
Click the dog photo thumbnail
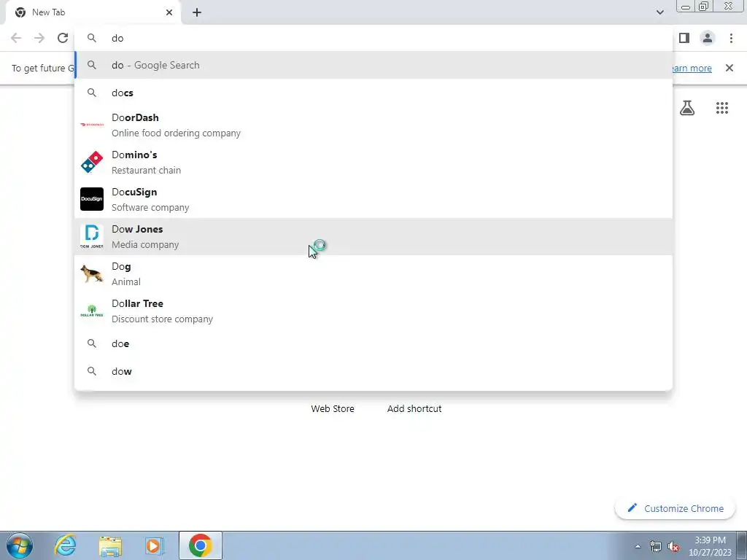coord(92,274)
